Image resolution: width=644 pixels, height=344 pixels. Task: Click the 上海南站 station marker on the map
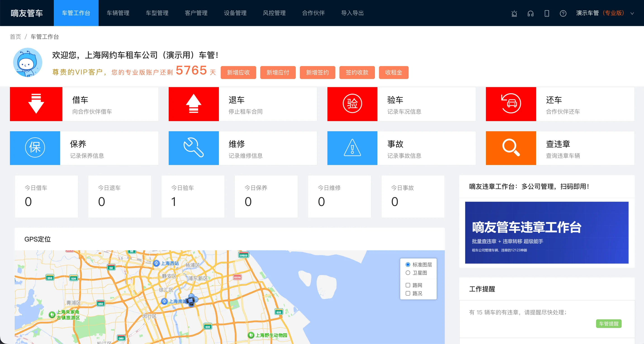[164, 301]
